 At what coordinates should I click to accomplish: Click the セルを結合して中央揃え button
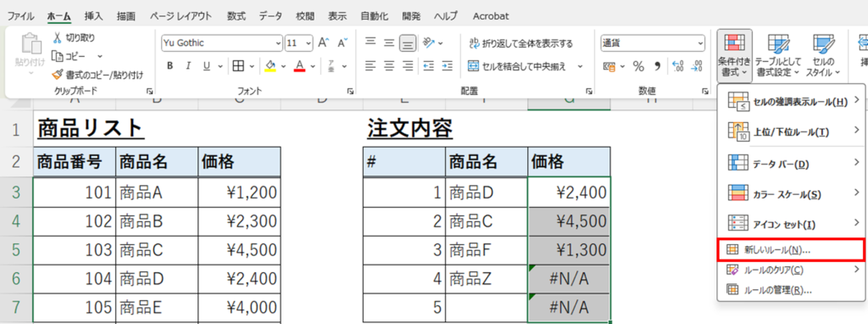point(517,66)
